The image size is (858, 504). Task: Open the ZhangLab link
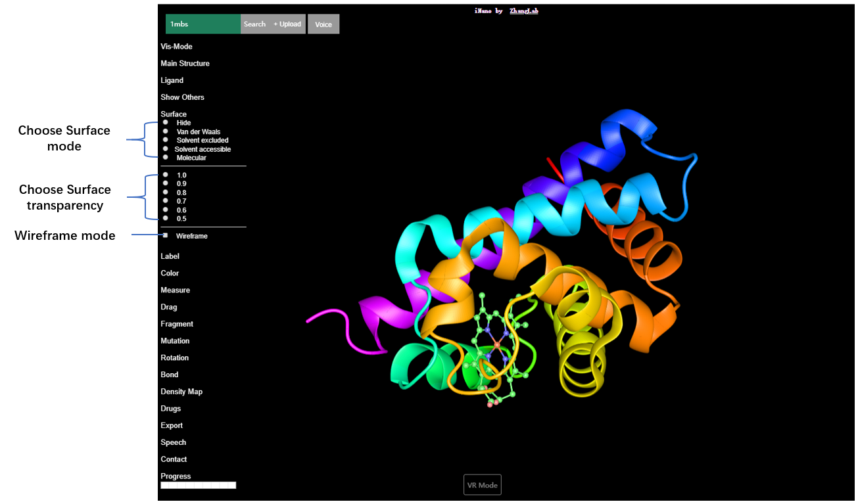pos(523,11)
